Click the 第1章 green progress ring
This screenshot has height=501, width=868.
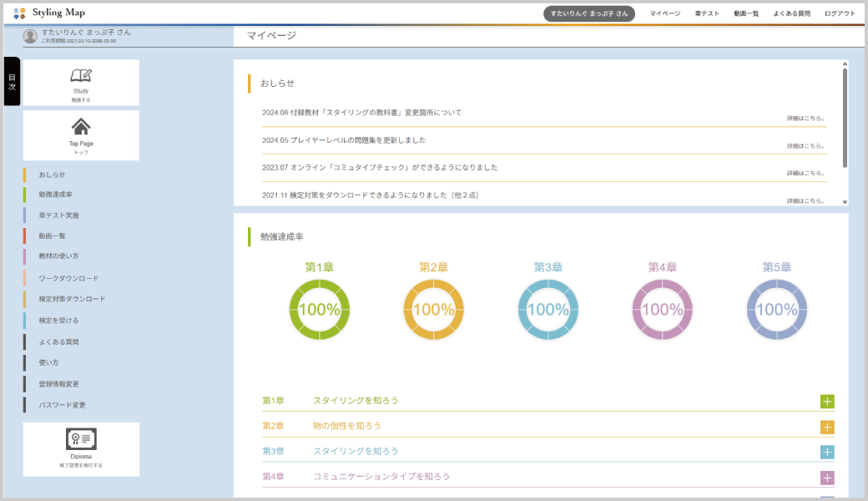319,309
